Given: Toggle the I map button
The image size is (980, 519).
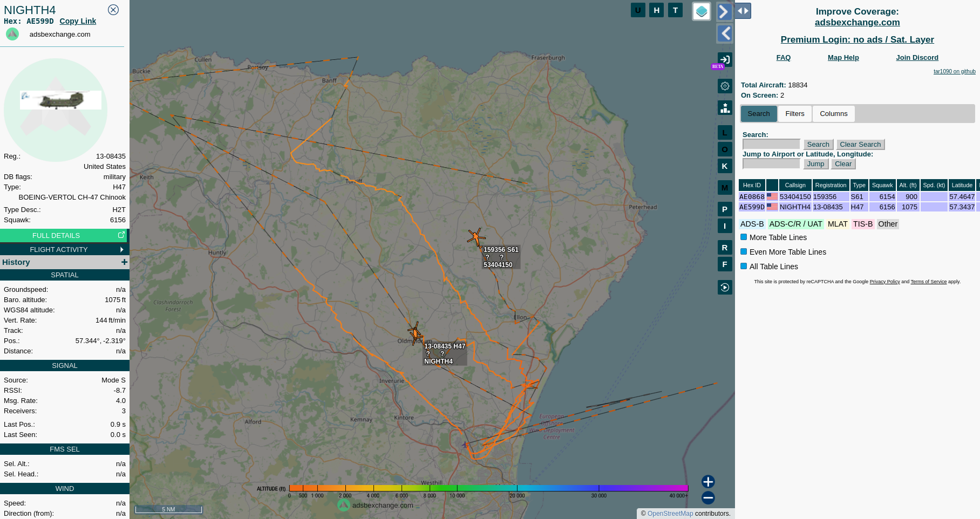Looking at the screenshot, I should (x=725, y=226).
